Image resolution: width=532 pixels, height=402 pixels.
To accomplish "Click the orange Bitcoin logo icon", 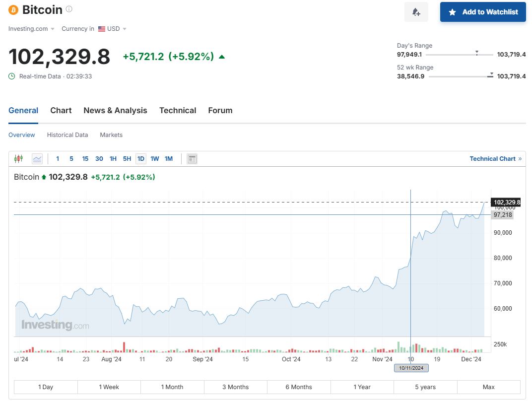I will (13, 10).
